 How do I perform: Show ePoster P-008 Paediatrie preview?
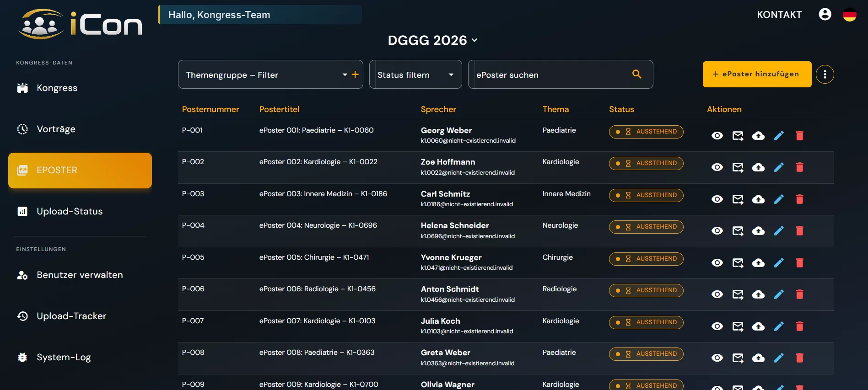tap(717, 358)
